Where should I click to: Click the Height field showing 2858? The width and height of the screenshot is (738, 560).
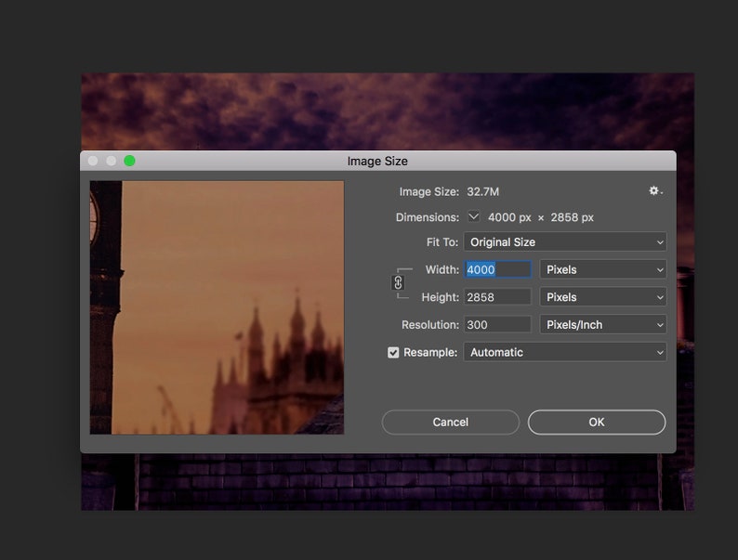pos(498,297)
